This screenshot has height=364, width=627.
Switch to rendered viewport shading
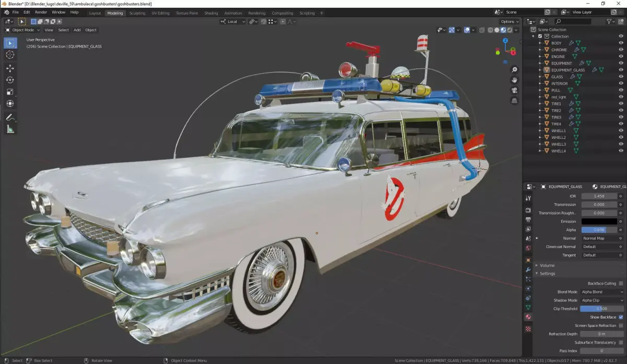click(x=510, y=30)
